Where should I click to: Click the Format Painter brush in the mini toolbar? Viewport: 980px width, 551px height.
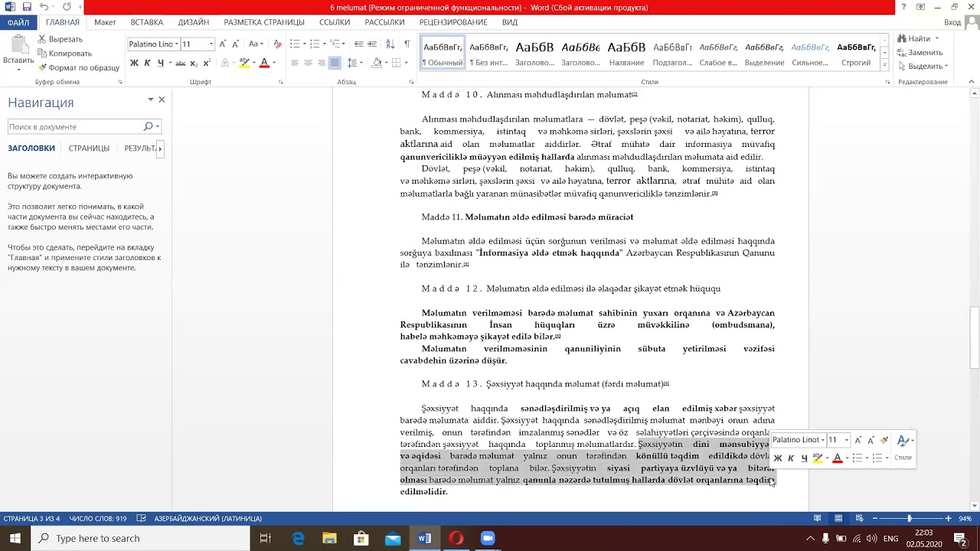884,440
